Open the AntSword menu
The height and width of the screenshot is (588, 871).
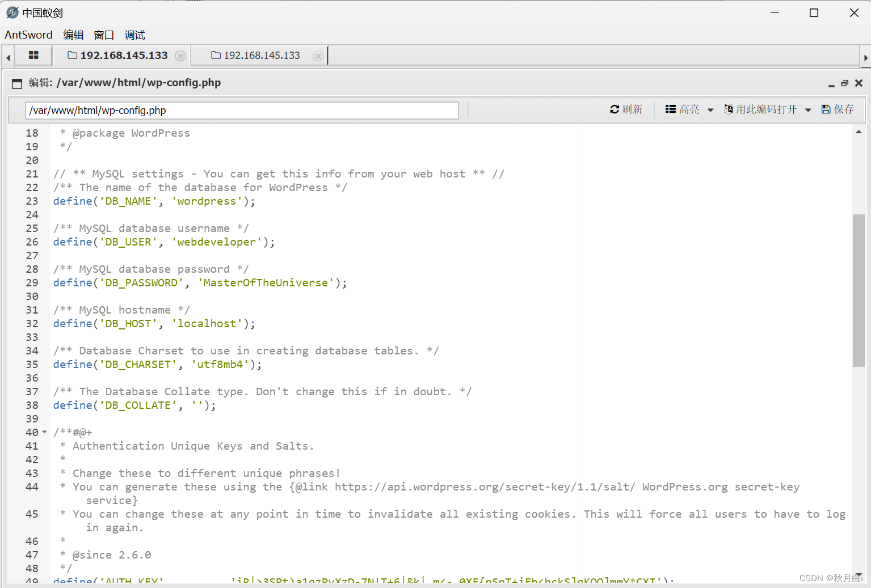coord(28,35)
